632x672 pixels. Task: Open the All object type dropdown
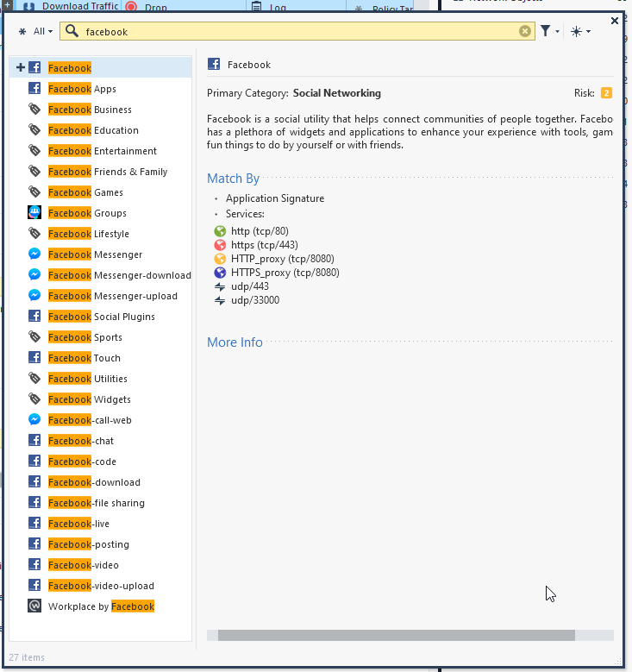tap(36, 31)
